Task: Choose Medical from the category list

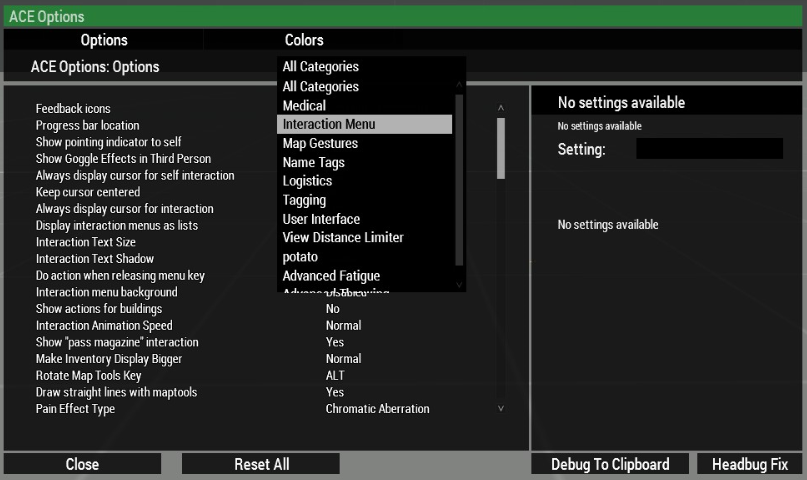Action: [304, 105]
